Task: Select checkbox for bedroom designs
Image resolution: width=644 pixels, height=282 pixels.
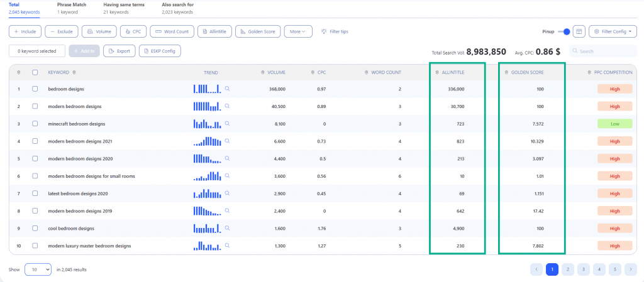Action: coord(35,89)
